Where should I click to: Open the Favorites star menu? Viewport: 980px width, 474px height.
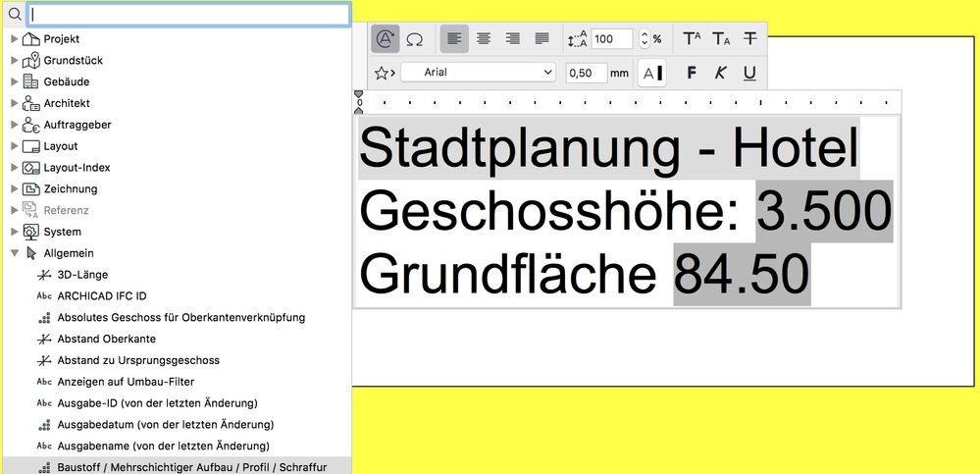385,74
